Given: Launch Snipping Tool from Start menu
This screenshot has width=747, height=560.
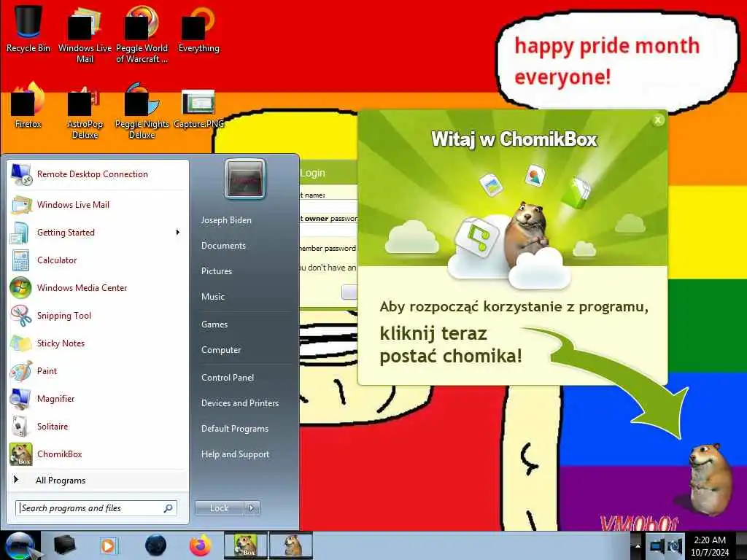Looking at the screenshot, I should point(97,315).
